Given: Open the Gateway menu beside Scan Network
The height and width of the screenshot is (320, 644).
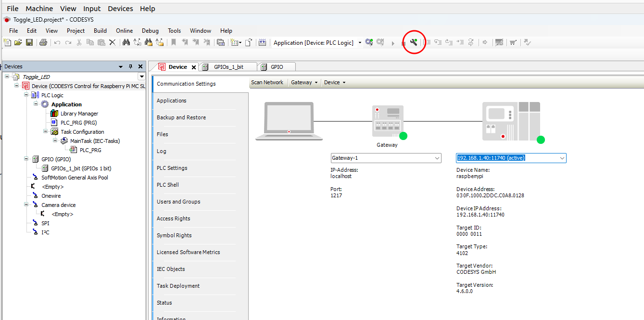Looking at the screenshot, I should coord(304,82).
